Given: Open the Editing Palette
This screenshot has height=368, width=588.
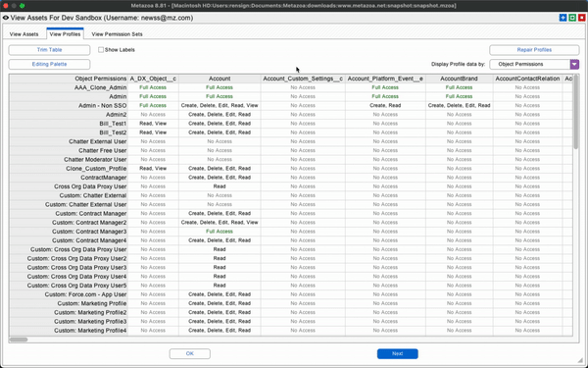Looking at the screenshot, I should coord(49,64).
